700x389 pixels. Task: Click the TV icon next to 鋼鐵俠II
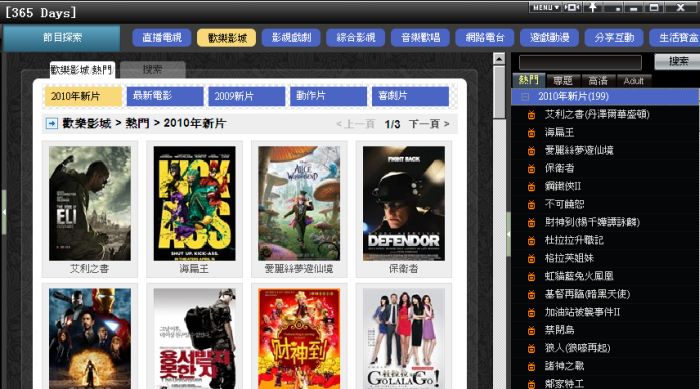click(x=531, y=187)
